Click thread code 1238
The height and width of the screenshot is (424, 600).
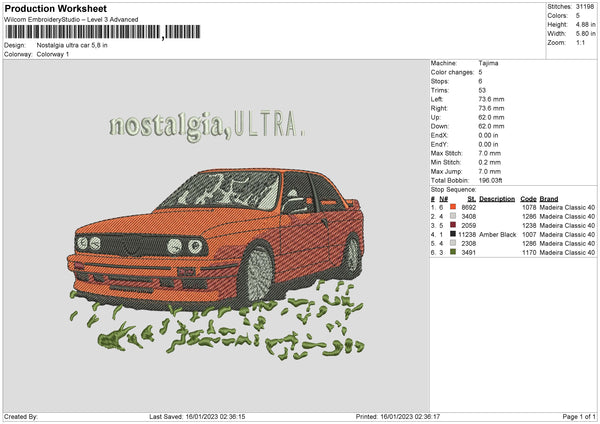pos(529,225)
